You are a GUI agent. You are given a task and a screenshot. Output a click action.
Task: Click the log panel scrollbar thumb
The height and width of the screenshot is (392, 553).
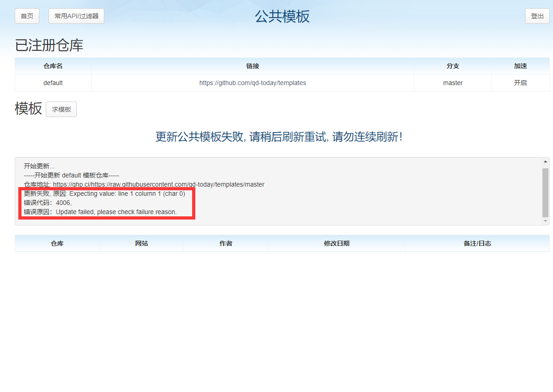(545, 192)
